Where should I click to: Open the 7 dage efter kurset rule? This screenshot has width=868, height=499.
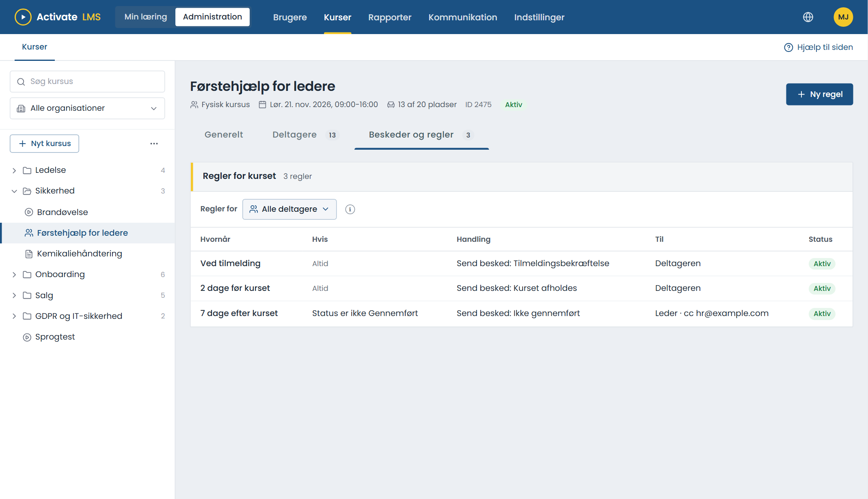click(521, 314)
